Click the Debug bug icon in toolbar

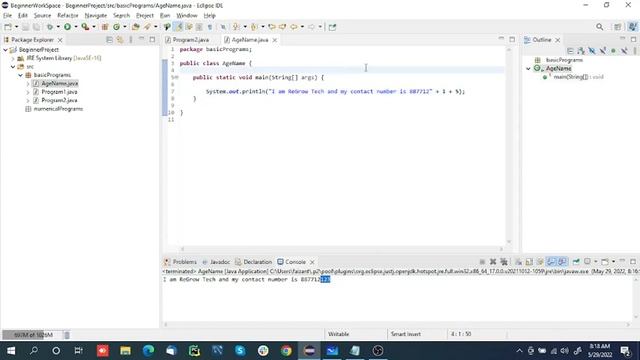pyautogui.click(x=49, y=27)
